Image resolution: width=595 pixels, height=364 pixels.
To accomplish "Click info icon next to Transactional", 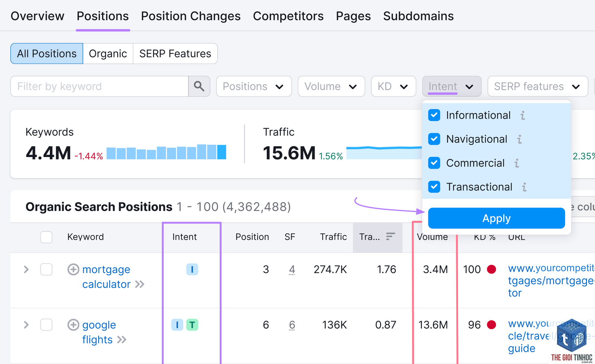I will point(524,187).
